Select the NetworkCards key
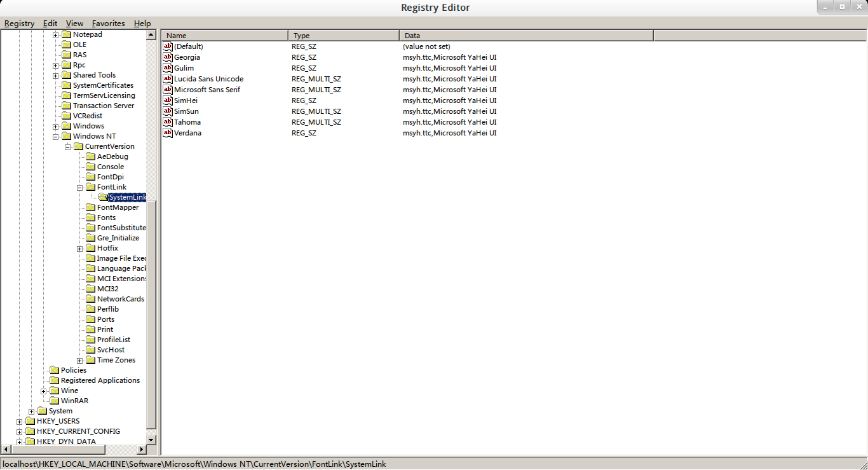 [x=121, y=299]
